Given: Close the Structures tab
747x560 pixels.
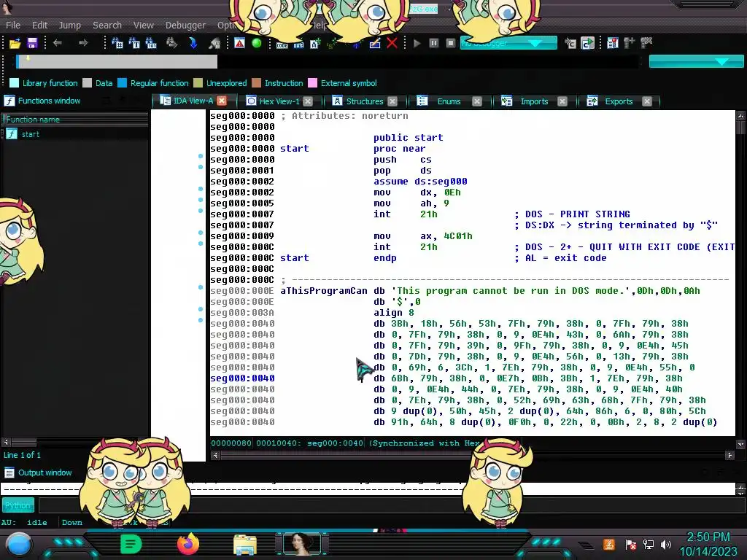Looking at the screenshot, I should [x=392, y=101].
